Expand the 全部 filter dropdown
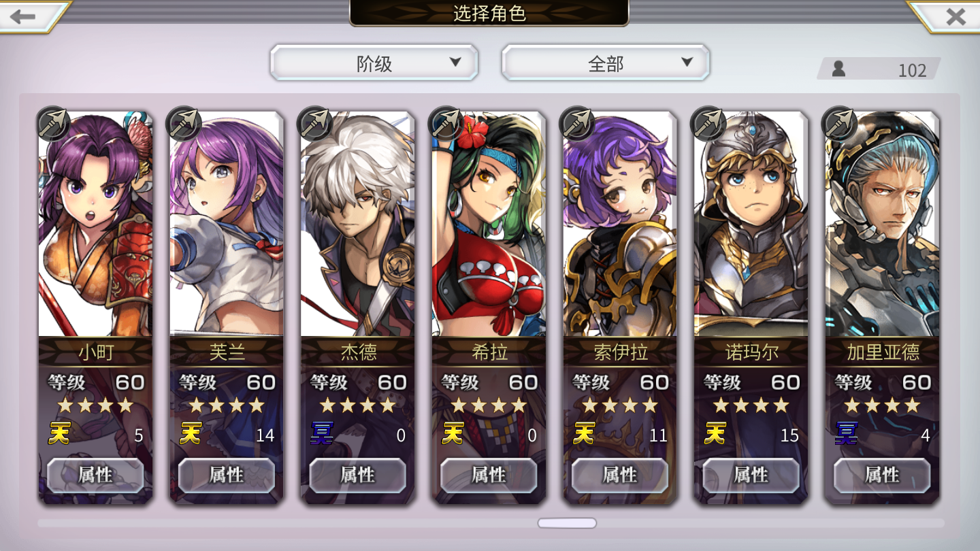 point(606,63)
